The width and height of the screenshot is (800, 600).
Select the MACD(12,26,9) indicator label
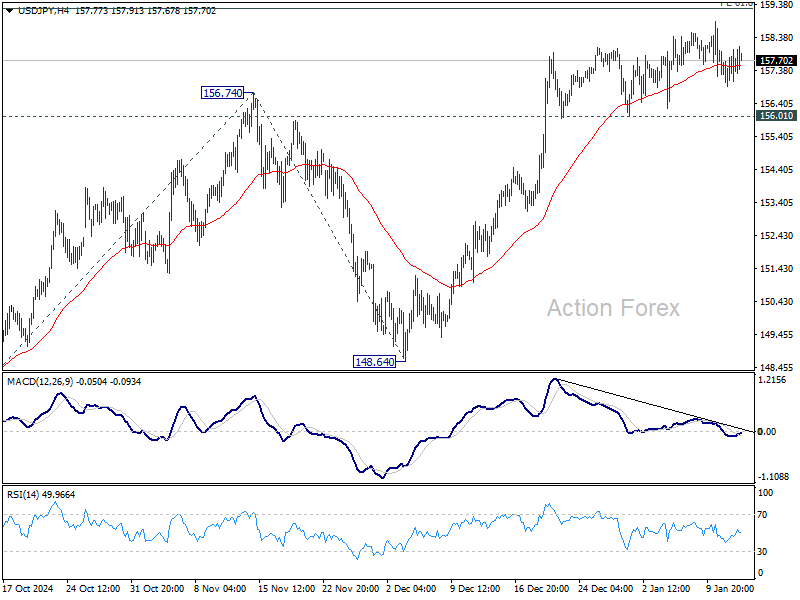40,382
